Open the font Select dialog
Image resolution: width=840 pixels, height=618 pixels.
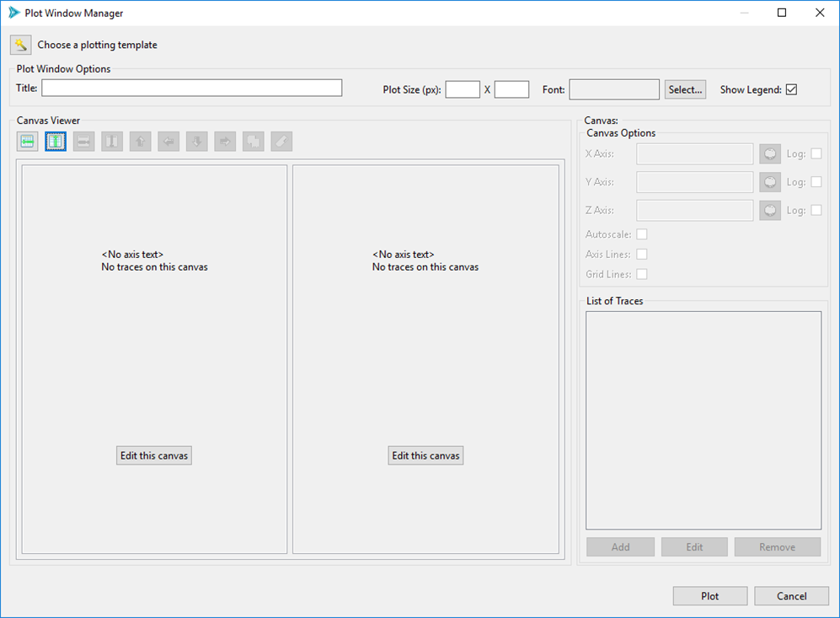685,89
